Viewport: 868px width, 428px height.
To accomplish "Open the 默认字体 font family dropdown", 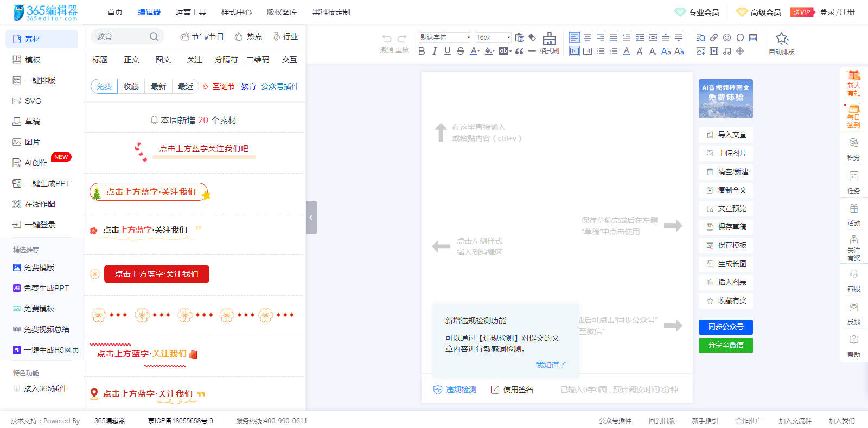I will tap(445, 37).
